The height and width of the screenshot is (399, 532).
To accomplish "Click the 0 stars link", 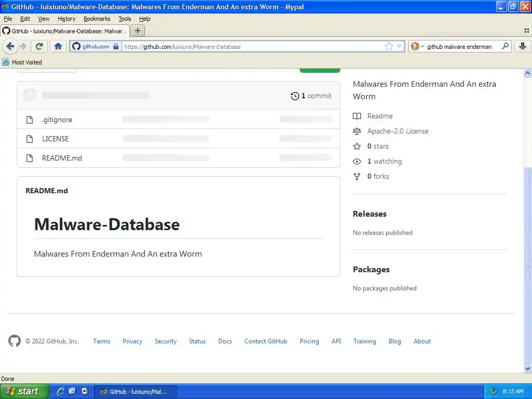I will click(378, 146).
